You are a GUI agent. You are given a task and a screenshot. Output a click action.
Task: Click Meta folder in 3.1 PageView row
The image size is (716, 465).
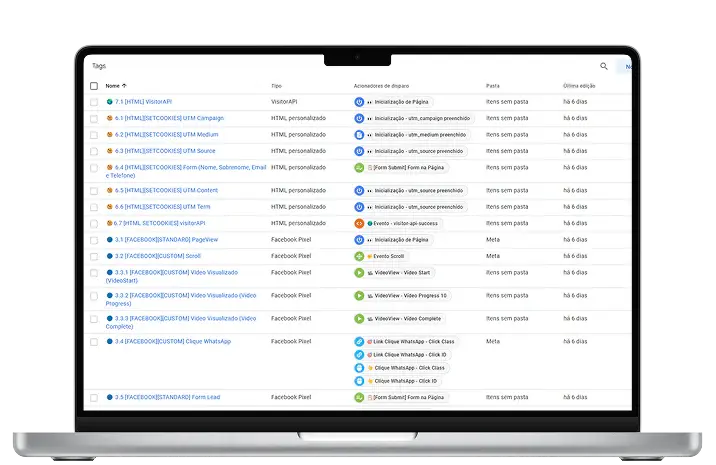(x=493, y=240)
